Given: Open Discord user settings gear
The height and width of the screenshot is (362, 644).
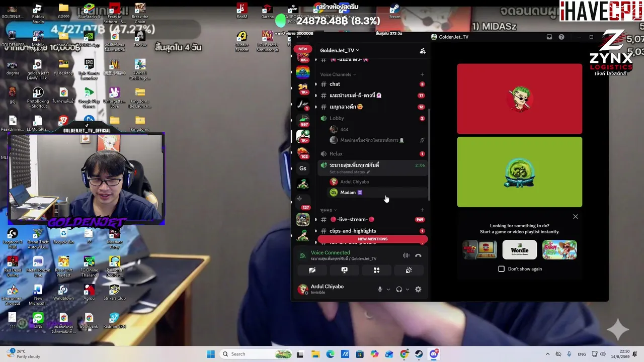Looking at the screenshot, I should [x=418, y=289].
